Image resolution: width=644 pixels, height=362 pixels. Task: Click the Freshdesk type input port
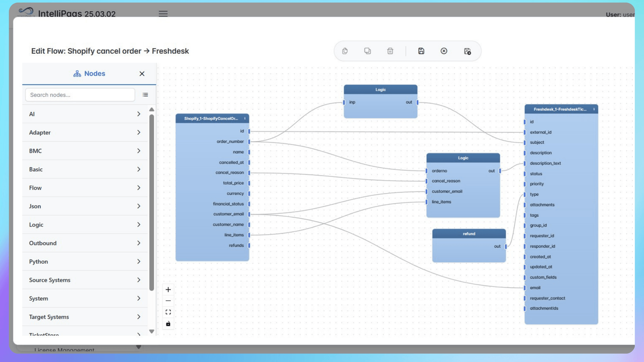(525, 194)
